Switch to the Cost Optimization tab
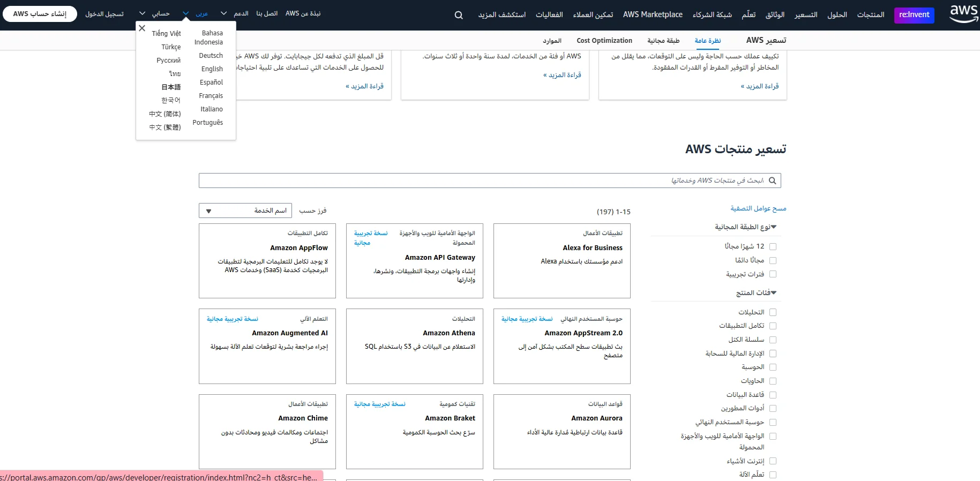 tap(604, 41)
